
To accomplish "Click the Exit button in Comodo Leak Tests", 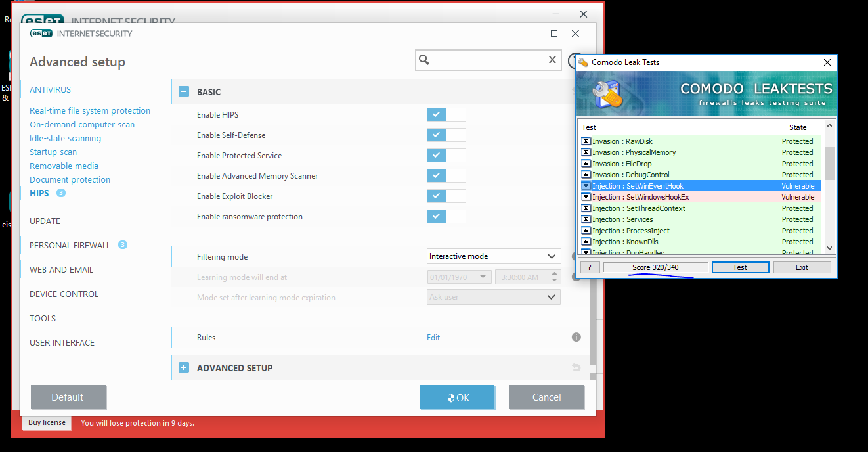I will [802, 267].
